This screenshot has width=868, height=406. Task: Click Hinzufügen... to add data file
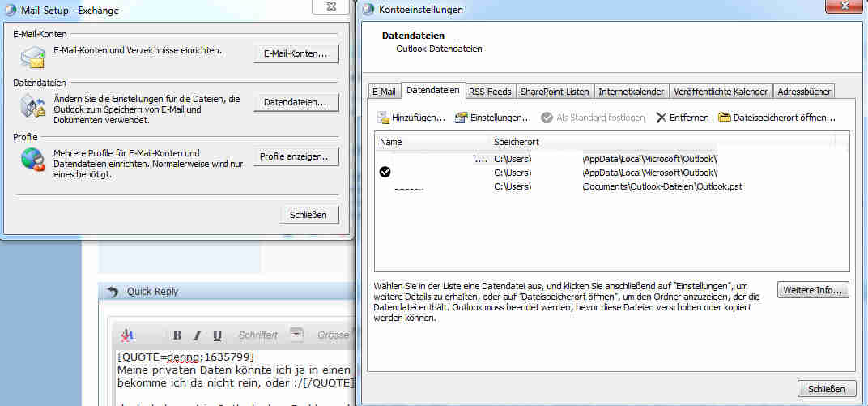coord(411,118)
